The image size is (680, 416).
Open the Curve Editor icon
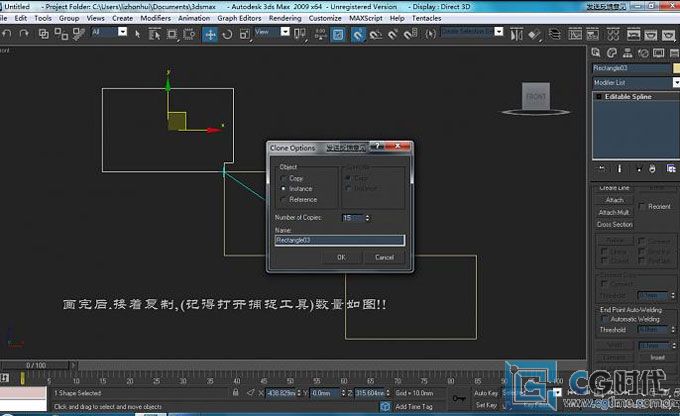pyautogui.click(x=575, y=34)
